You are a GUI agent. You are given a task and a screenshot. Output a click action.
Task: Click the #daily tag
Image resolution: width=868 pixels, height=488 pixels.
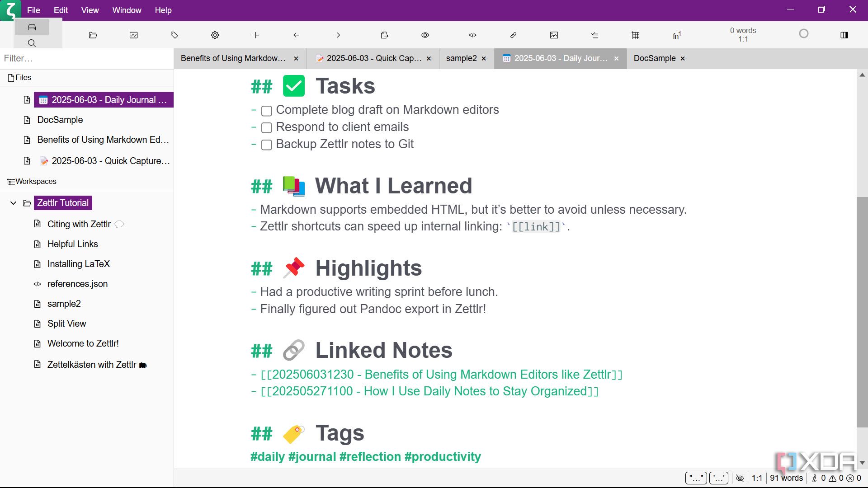tap(268, 457)
